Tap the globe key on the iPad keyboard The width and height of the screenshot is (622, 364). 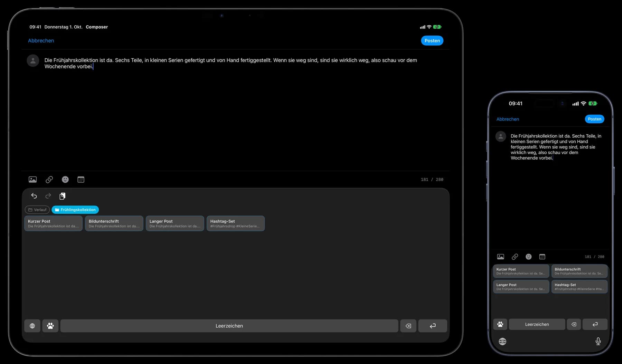click(x=32, y=326)
